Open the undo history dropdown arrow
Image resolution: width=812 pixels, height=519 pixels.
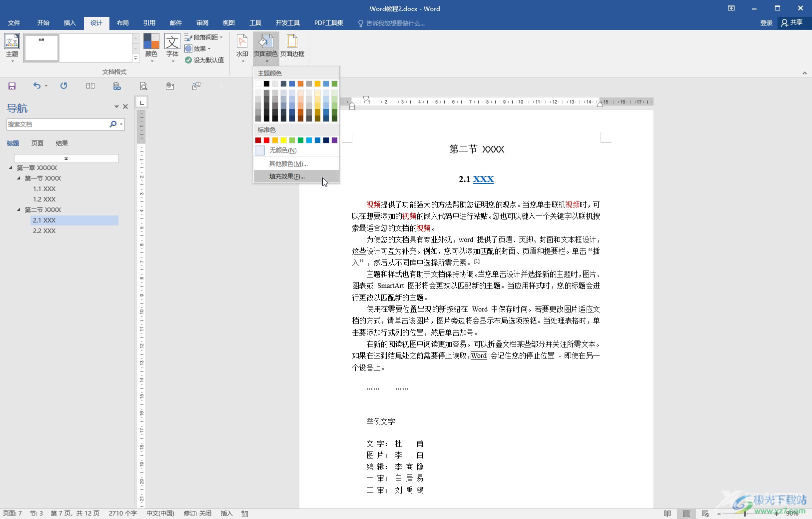point(46,86)
